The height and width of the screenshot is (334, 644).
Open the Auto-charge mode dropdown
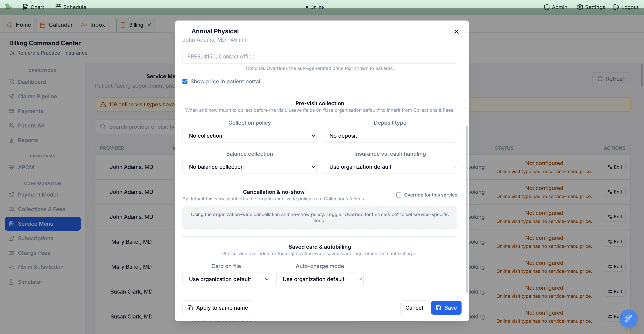click(320, 279)
